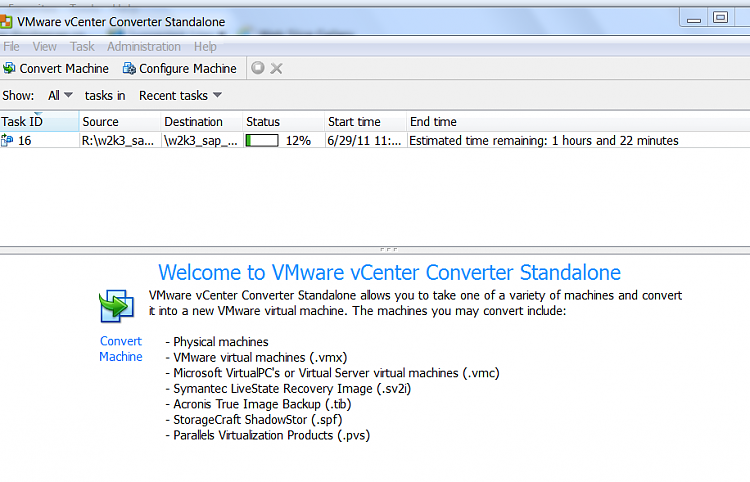Click the gray stop task icon

(x=258, y=68)
